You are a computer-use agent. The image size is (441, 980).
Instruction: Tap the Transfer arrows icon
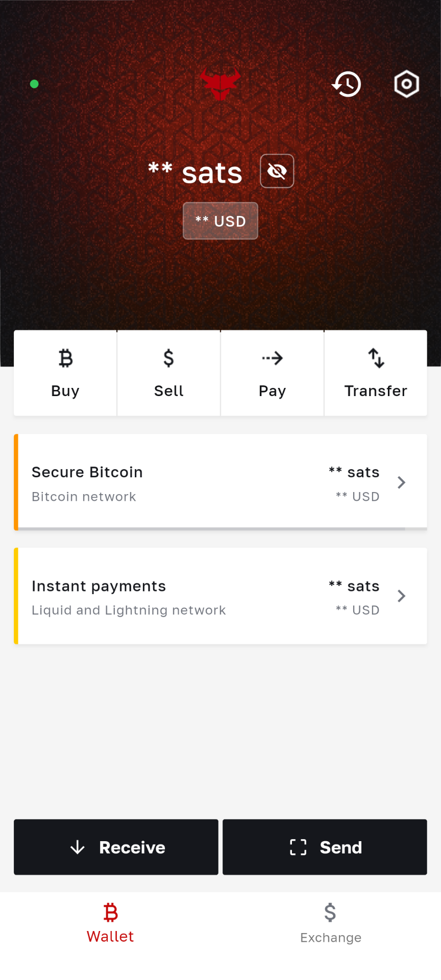coord(376,358)
